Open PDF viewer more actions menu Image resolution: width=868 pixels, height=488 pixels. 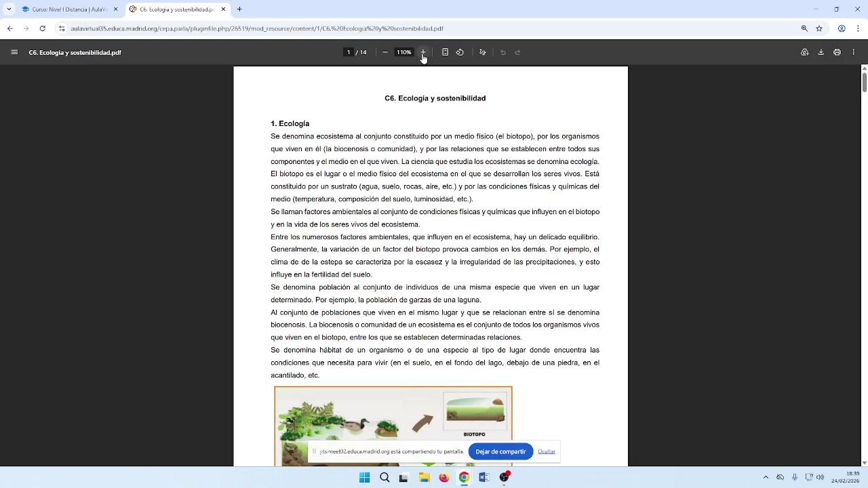854,52
